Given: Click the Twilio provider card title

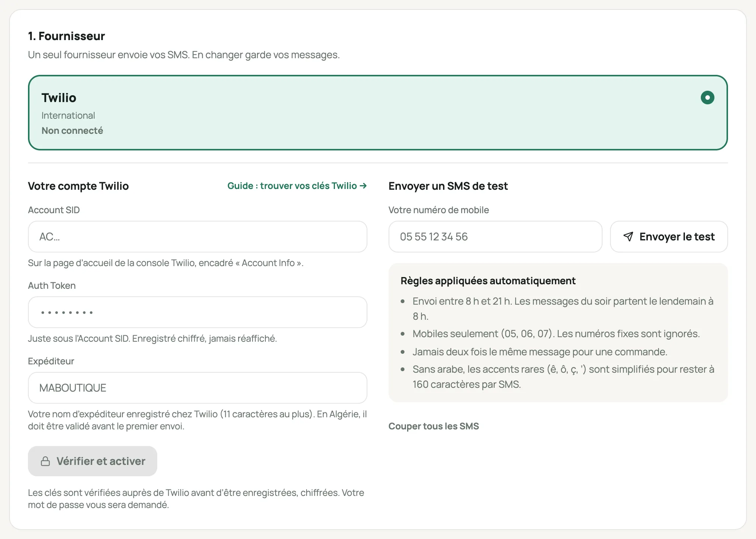Looking at the screenshot, I should point(59,98).
